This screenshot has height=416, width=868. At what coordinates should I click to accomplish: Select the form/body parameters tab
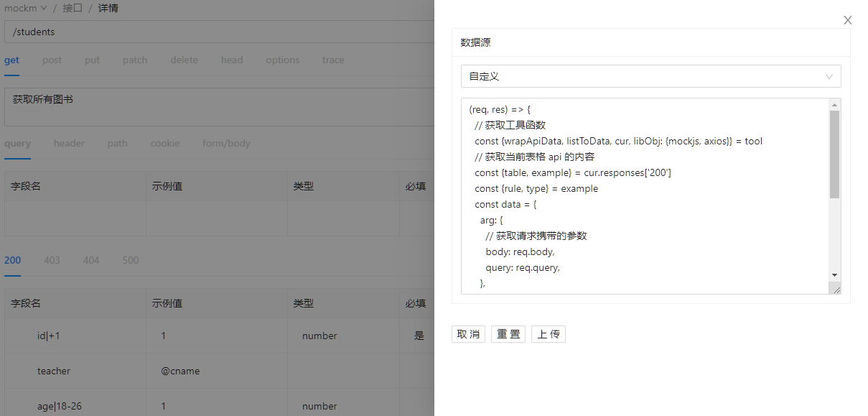click(x=226, y=144)
